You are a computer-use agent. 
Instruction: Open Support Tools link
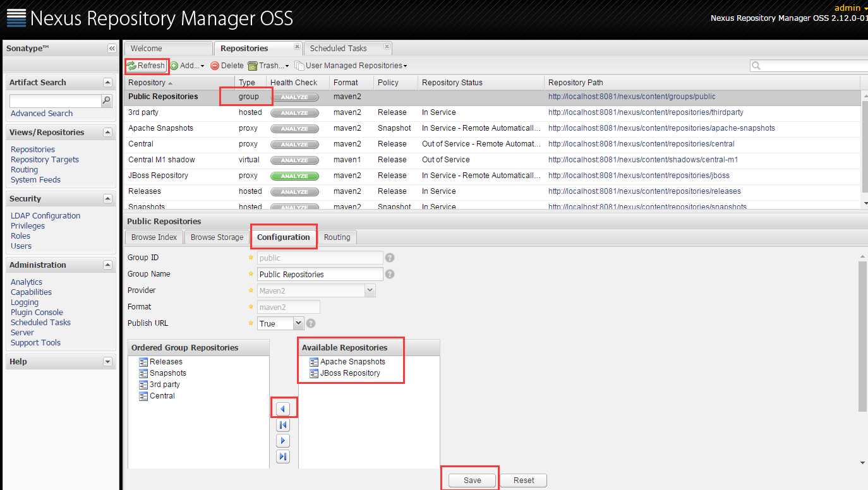[x=35, y=343]
